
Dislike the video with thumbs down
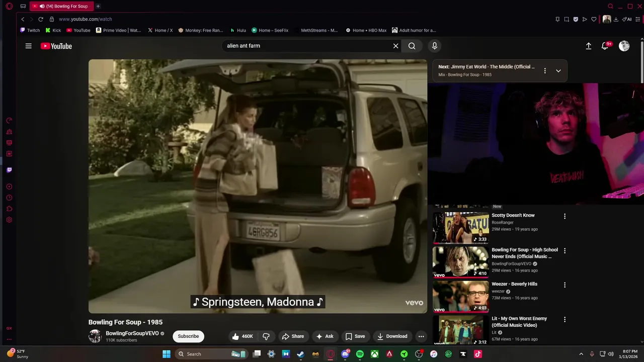click(x=266, y=336)
